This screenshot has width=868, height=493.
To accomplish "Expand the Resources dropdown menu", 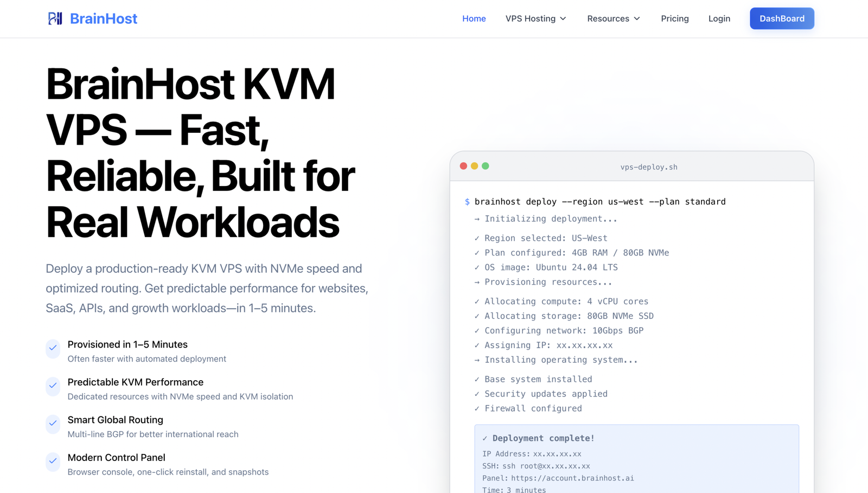I will (614, 18).
